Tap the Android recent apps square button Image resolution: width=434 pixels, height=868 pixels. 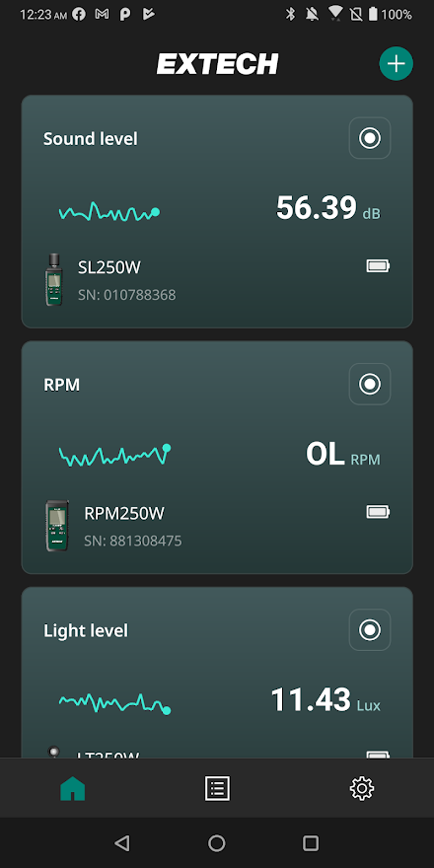pos(311,843)
